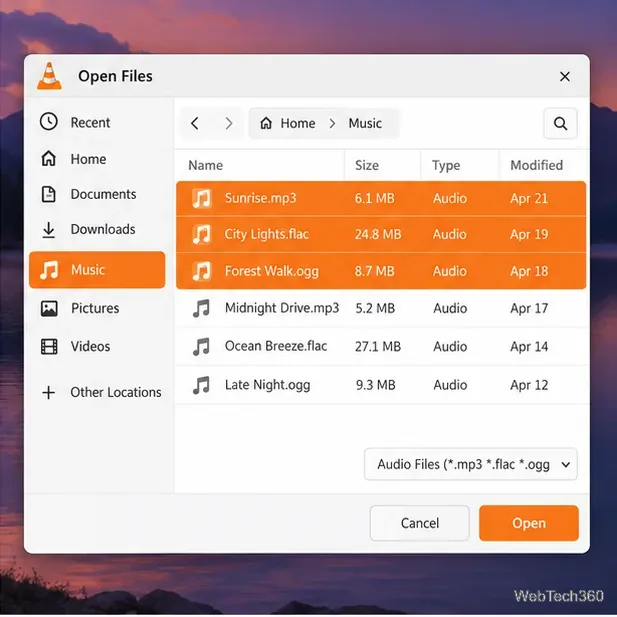Click the plus icon beside Other Locations
The image size is (617, 617).
[x=49, y=392]
